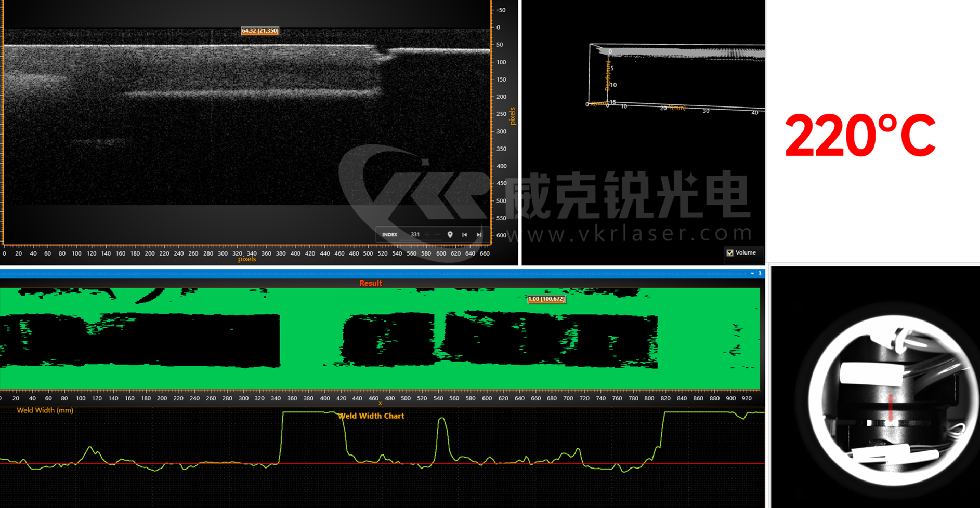
Task: Decrease the index with the minus button
Action: 437,235
